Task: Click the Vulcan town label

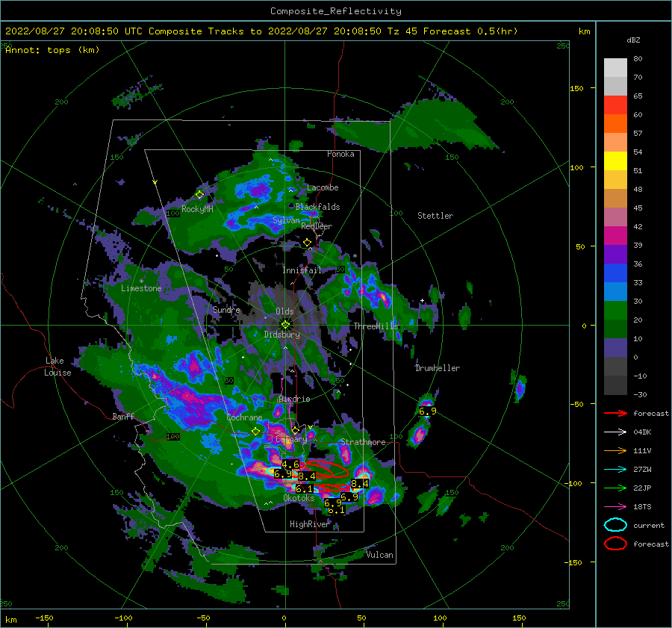Action: pyautogui.click(x=380, y=555)
